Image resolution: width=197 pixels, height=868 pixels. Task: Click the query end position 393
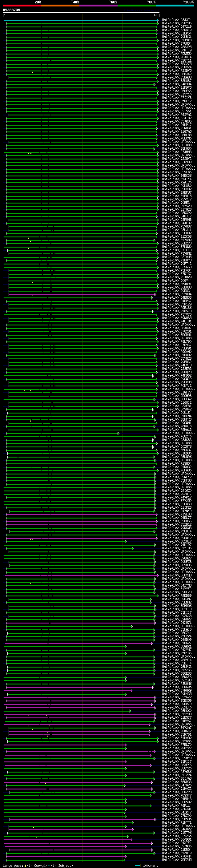[x=155, y=15]
